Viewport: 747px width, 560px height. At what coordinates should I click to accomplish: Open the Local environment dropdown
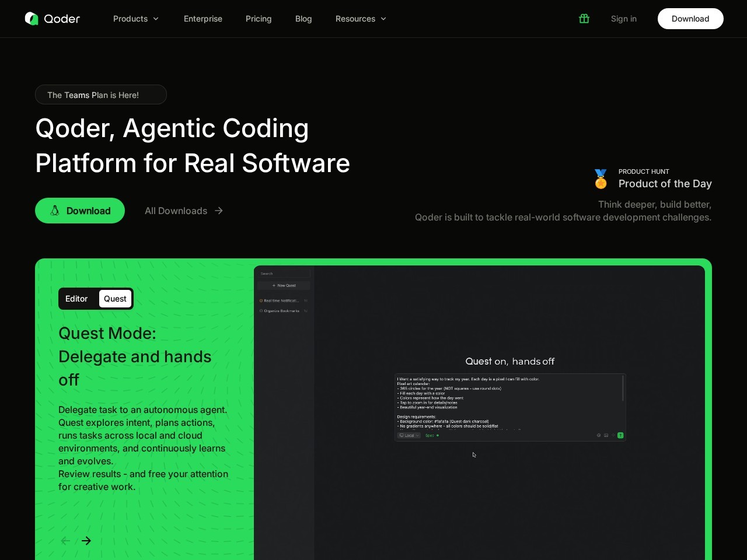click(x=409, y=435)
